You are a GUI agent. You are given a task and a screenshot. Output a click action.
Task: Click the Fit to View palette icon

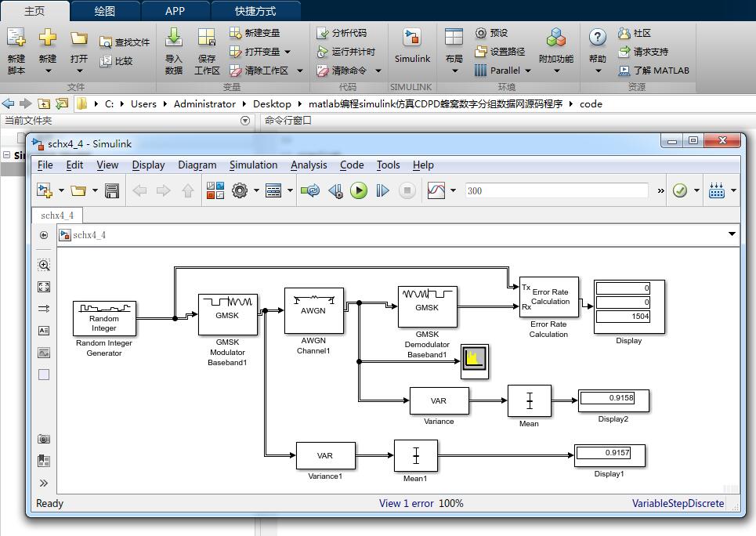[x=44, y=287]
